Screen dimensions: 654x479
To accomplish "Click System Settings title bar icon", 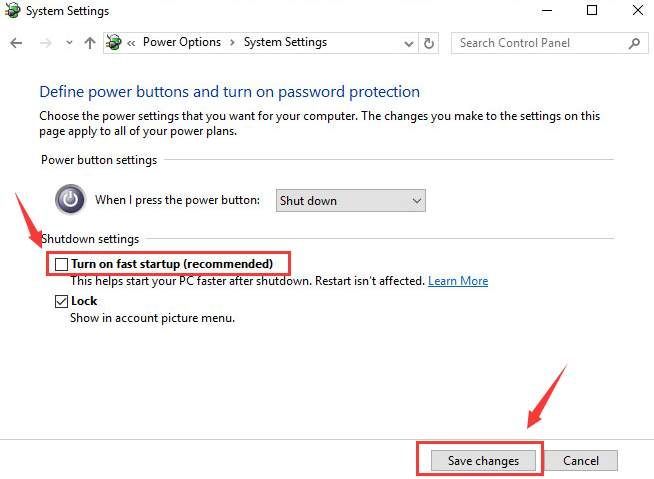I will 13,10.
